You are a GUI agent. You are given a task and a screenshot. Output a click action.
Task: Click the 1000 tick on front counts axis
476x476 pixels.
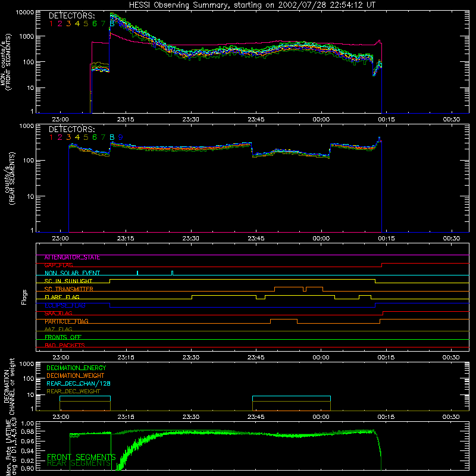coord(27,36)
